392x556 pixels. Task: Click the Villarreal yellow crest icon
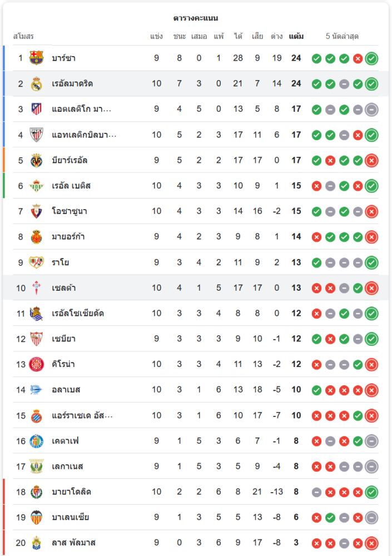point(37,160)
